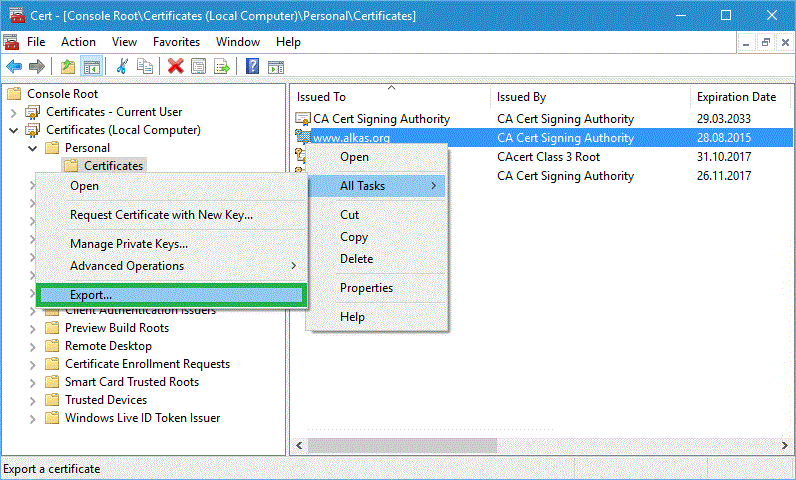Collapse the Personal folder node

click(x=32, y=148)
